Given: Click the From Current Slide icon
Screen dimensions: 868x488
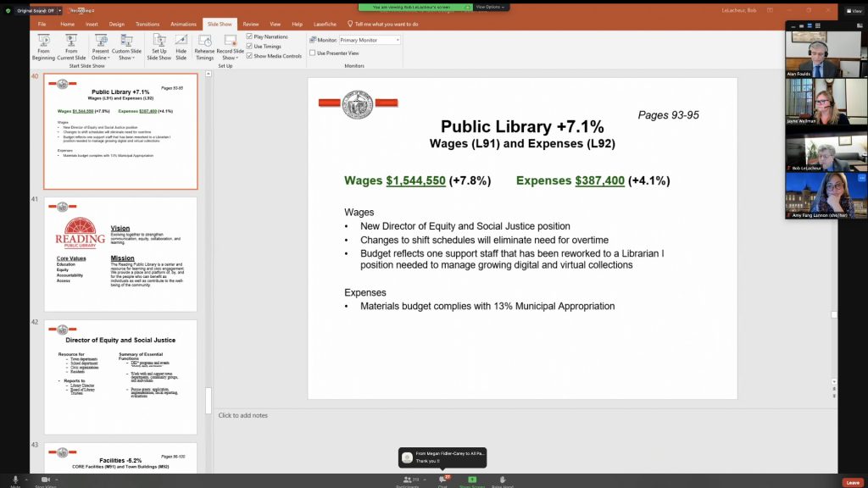Looking at the screenshot, I should (x=71, y=41).
